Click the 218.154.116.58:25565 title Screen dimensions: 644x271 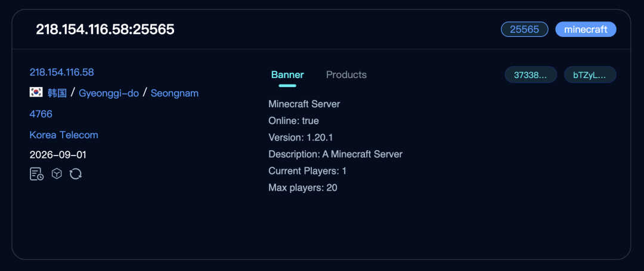pyautogui.click(x=105, y=29)
